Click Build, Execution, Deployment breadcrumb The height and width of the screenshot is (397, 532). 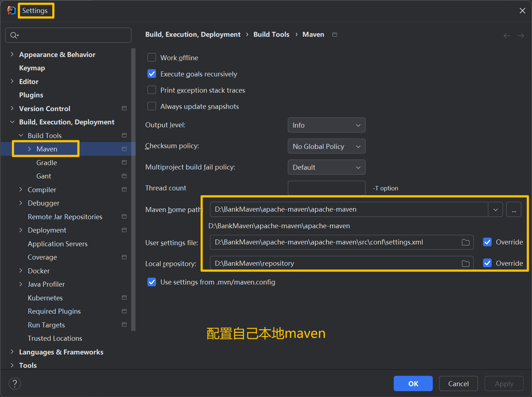coord(193,34)
